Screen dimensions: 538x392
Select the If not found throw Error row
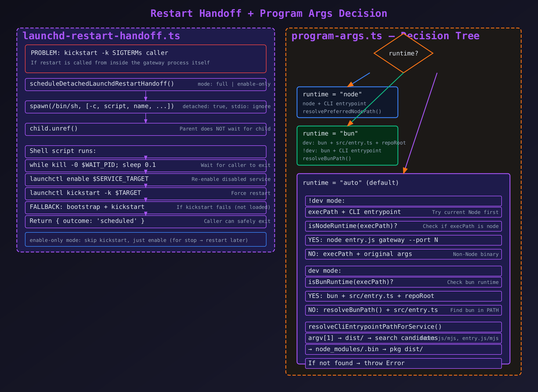403,363
